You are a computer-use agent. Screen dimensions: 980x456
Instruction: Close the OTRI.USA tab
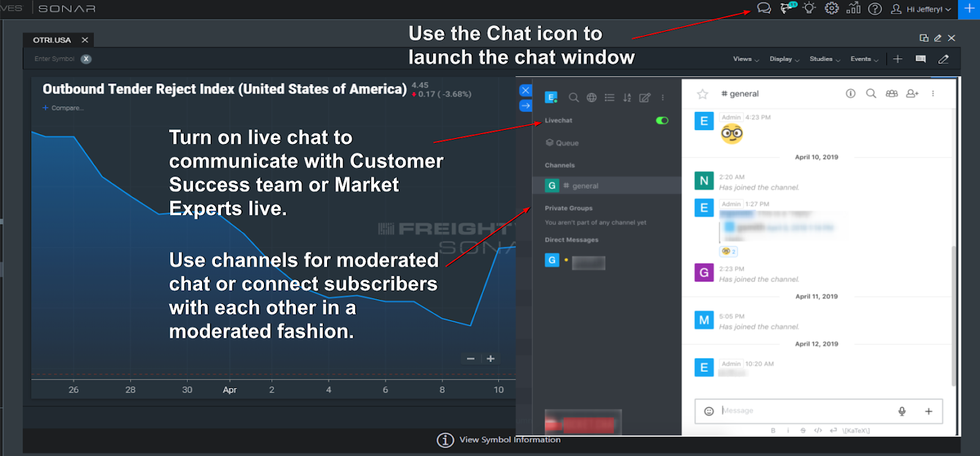(85, 40)
